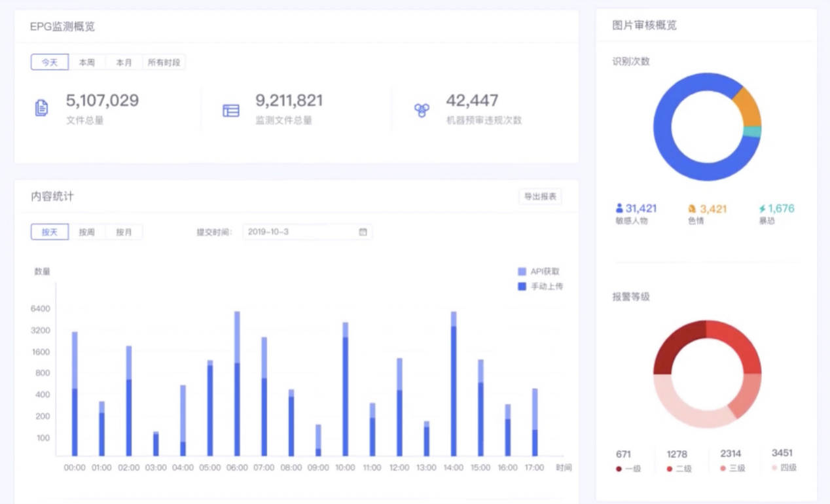
Task: Select the 按月 statistics view
Action: coord(124,232)
